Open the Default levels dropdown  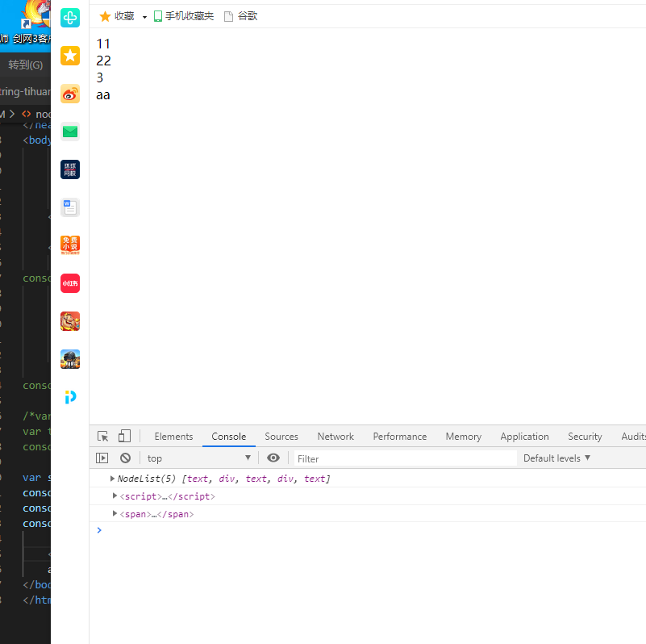point(556,458)
